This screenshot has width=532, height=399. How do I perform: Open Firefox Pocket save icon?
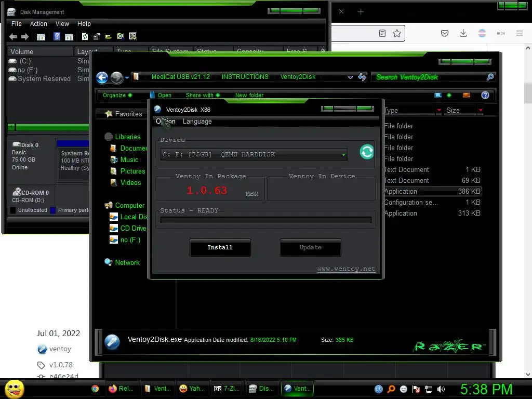pyautogui.click(x=445, y=33)
